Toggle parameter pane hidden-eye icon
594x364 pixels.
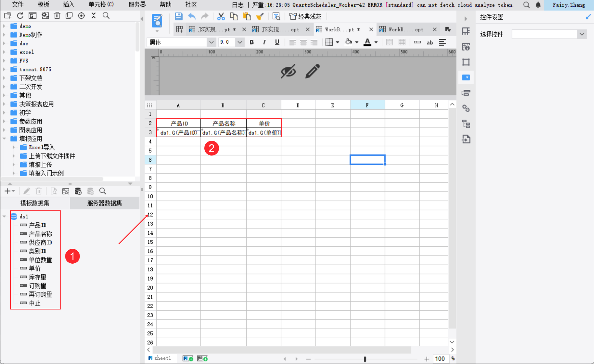pyautogui.click(x=288, y=71)
